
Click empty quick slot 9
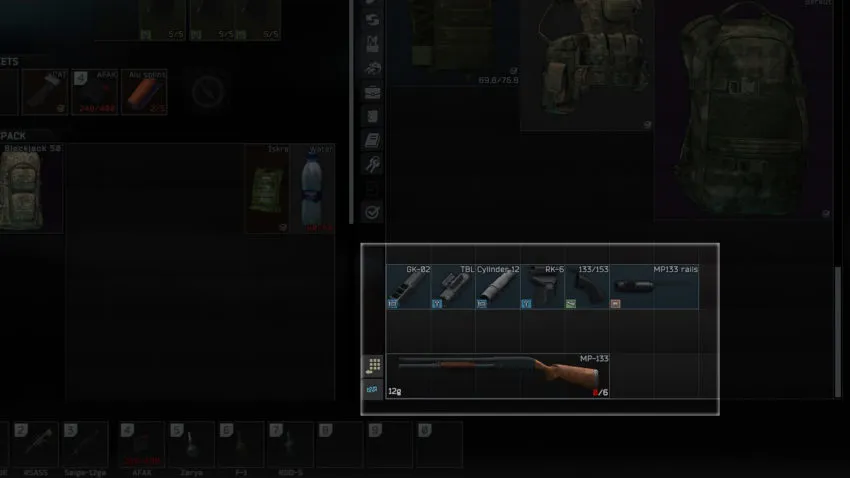pyautogui.click(x=390, y=444)
